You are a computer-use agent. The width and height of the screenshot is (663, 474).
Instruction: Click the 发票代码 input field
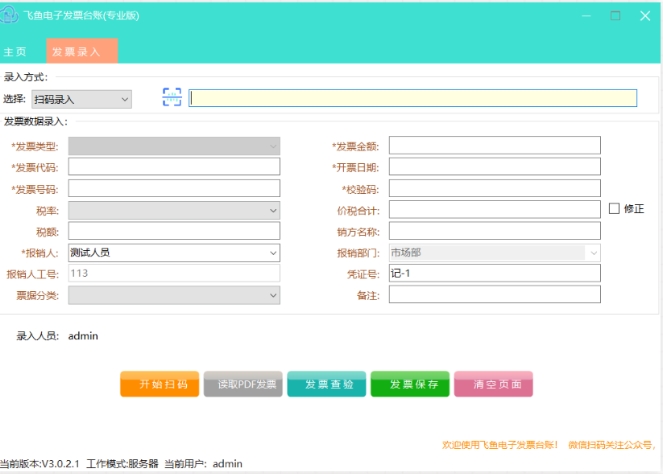tap(174, 167)
